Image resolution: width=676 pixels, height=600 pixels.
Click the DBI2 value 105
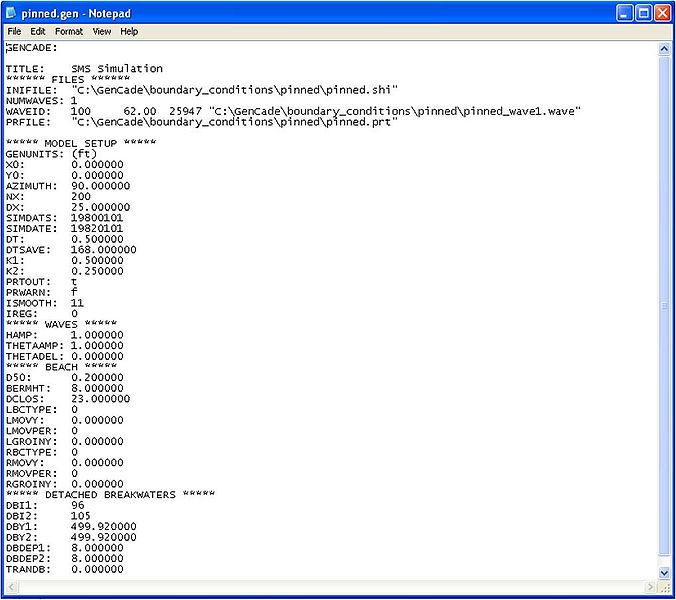[81, 516]
